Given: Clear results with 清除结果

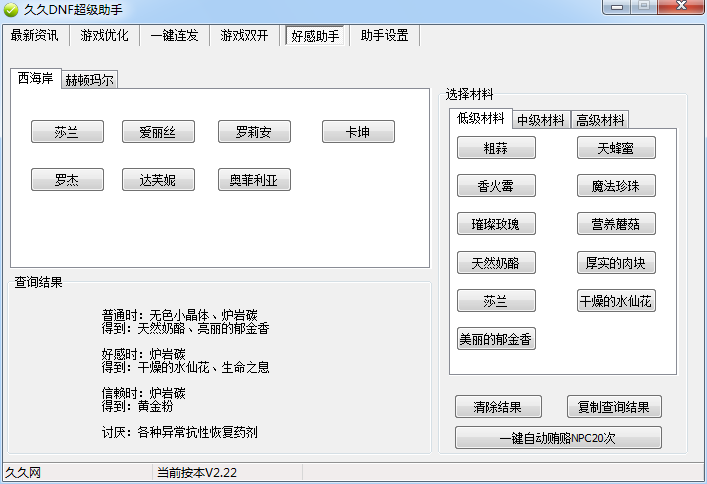Looking at the screenshot, I should tap(498, 407).
